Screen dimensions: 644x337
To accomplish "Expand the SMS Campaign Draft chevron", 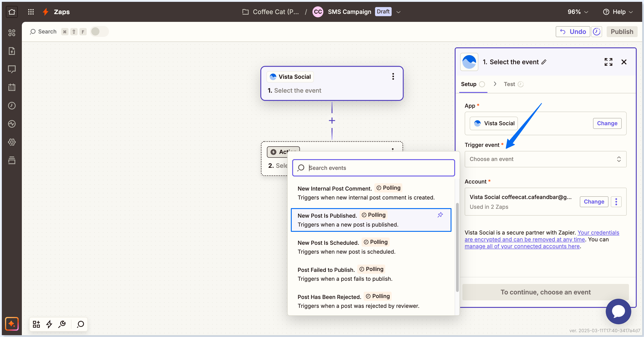I will click(398, 12).
